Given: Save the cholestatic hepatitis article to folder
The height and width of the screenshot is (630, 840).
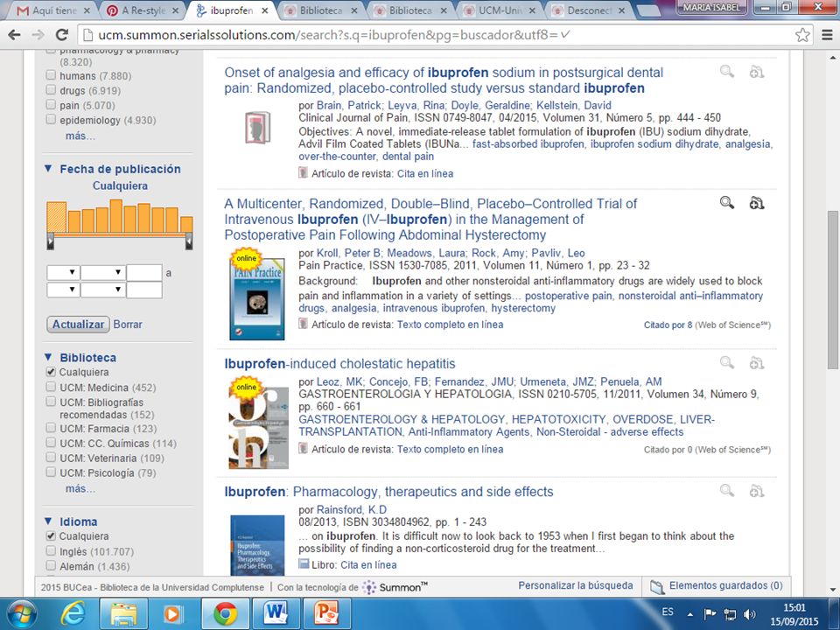Looking at the screenshot, I should 756,363.
